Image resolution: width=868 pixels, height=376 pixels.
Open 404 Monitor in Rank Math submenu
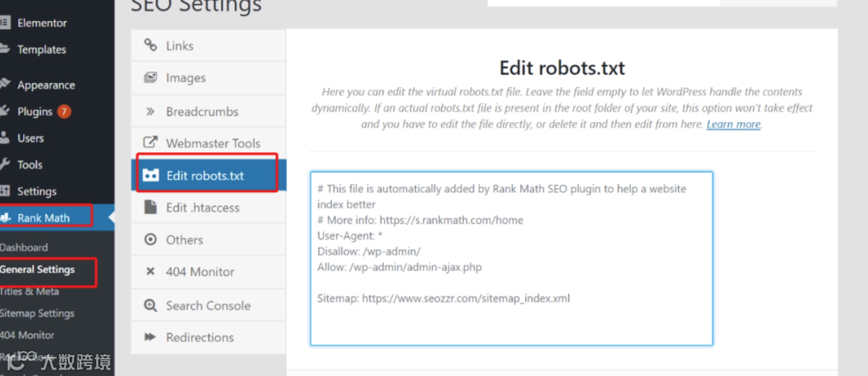27,335
